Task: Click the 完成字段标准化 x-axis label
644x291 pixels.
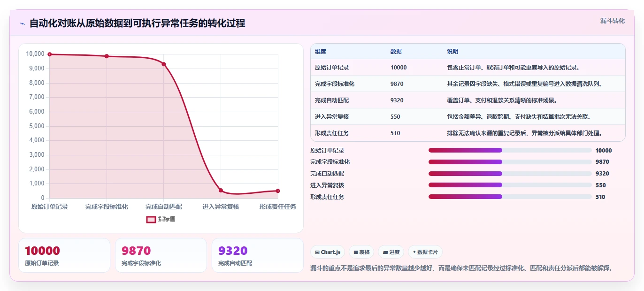Action: coord(107,207)
